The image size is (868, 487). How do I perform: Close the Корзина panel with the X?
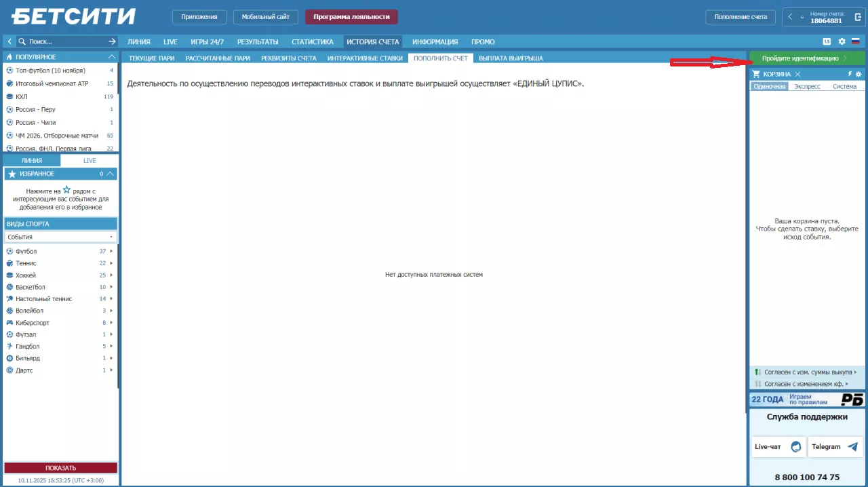(798, 74)
